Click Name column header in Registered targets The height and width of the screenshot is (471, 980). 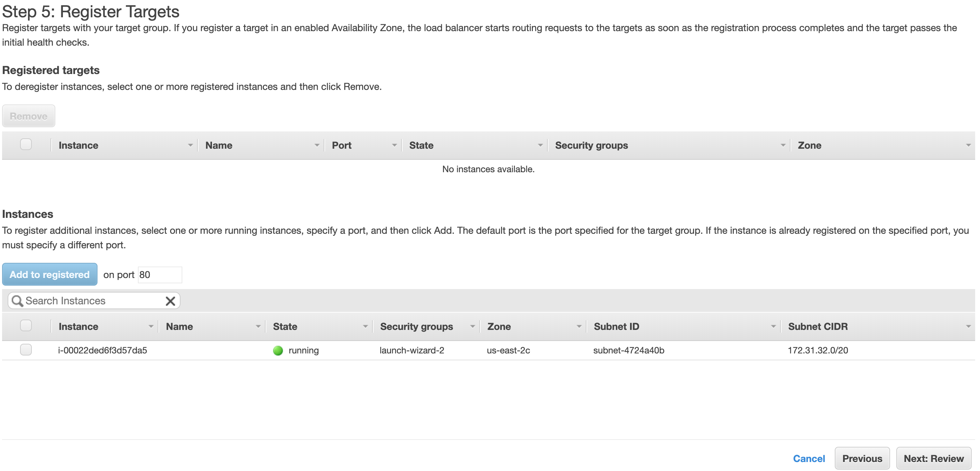pyautogui.click(x=219, y=145)
